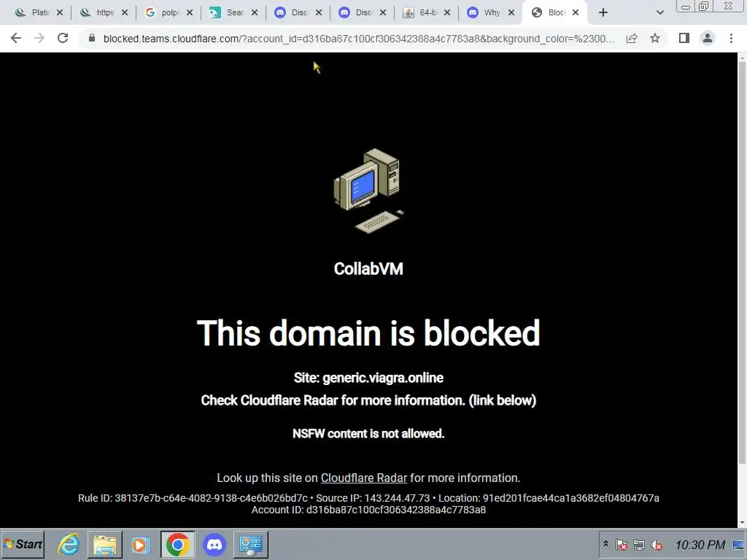747x560 pixels.
Task: Launch Discord from the taskbar
Action: 214,544
